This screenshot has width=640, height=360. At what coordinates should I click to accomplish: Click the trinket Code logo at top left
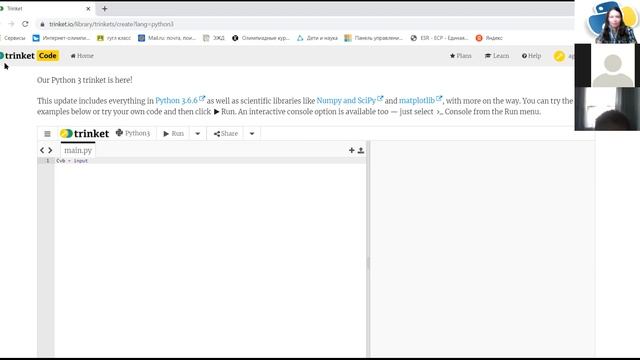[29, 56]
